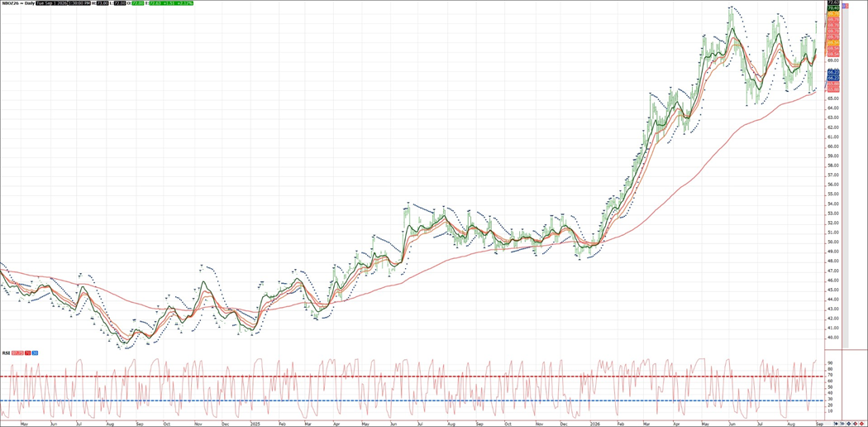Click the solid blue diamond icon
The height and width of the screenshot is (427, 868).
[849, 424]
